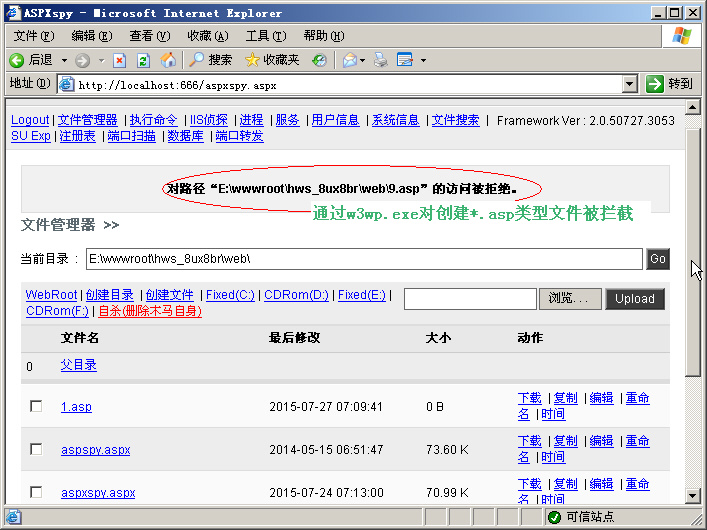707x530 pixels.
Task: Click the Refresh page icon
Action: [143, 60]
